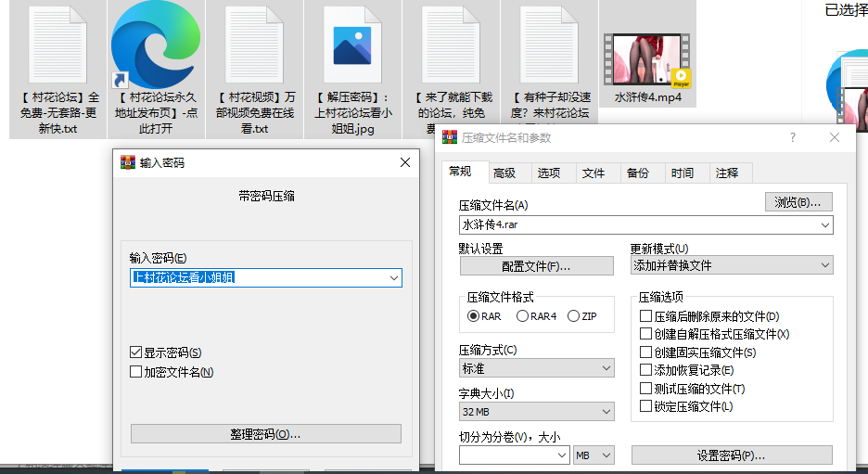Click the WinRAR icon in 输入密码 title bar
This screenshot has width=868, height=474.
128,162
